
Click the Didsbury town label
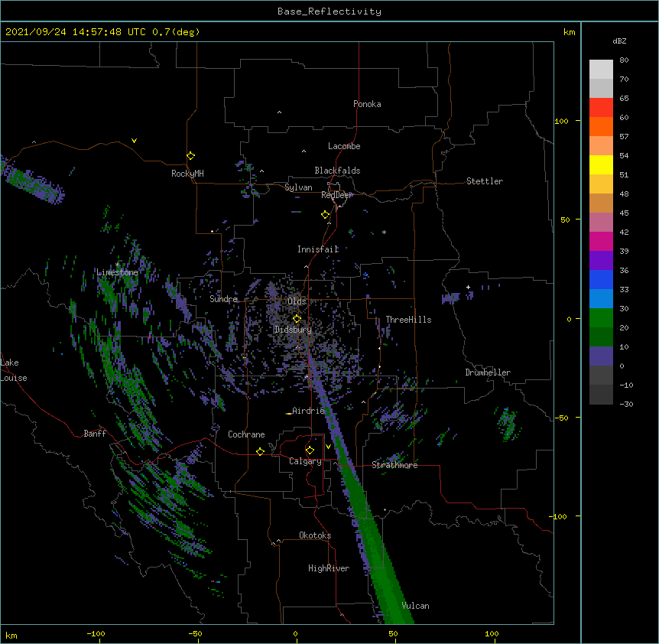click(293, 330)
